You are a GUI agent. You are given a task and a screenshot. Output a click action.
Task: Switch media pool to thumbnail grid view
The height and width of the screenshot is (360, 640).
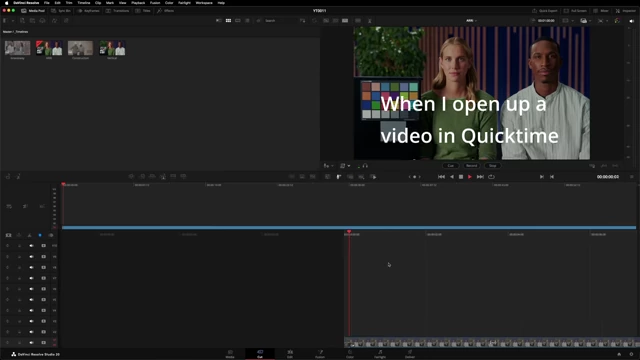(x=228, y=20)
